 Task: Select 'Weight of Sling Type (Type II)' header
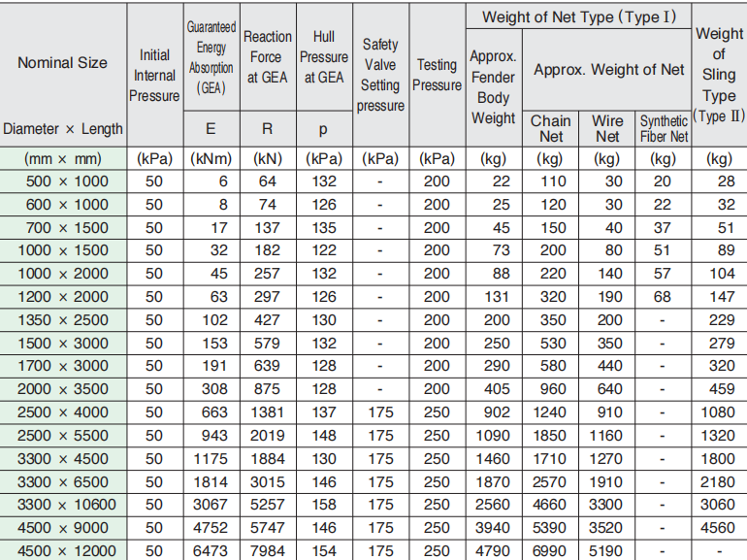[719, 75]
